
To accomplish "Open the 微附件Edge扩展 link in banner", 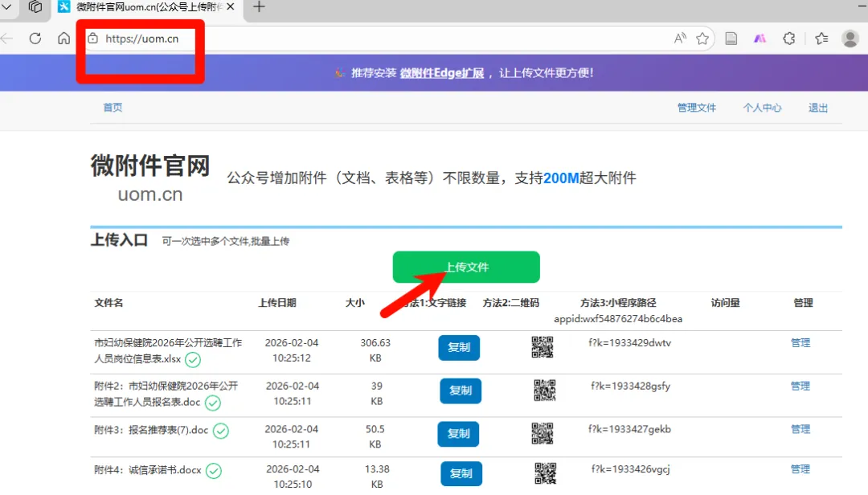I will tap(442, 73).
